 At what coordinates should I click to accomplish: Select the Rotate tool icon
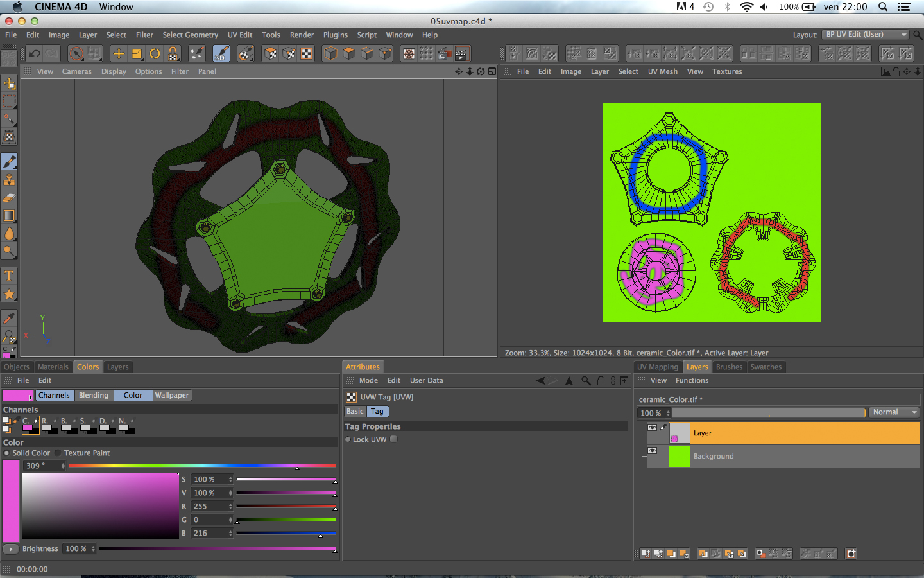click(x=155, y=54)
